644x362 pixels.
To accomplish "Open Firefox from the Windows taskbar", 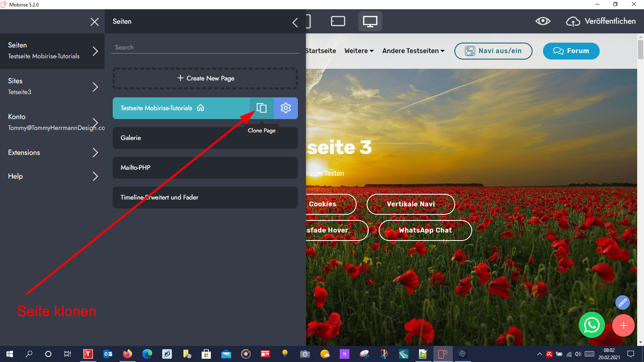I will (128, 354).
